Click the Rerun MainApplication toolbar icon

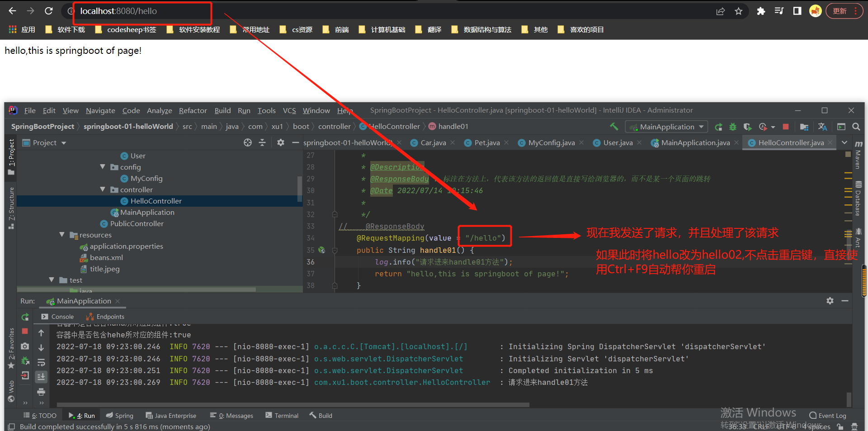(718, 127)
